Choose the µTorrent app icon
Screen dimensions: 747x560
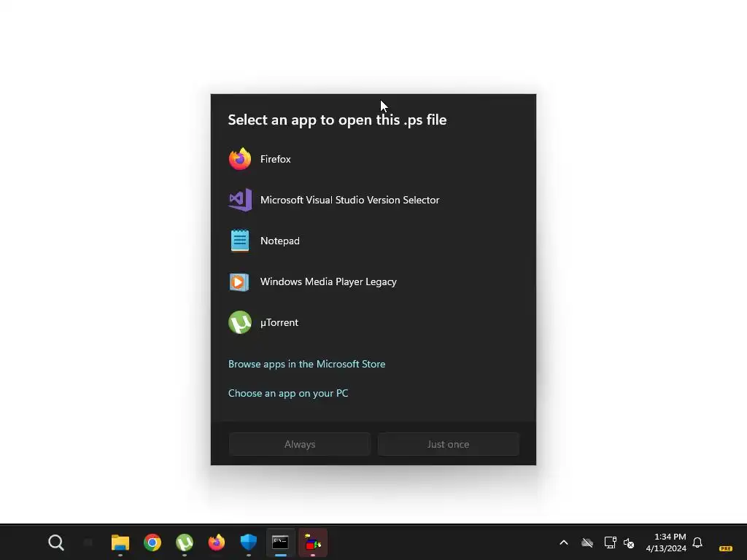click(x=240, y=322)
